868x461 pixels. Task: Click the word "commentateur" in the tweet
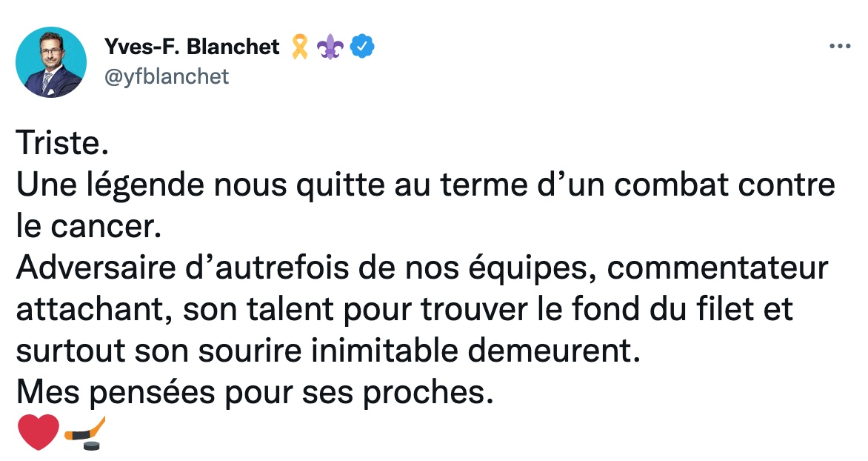tap(718, 268)
